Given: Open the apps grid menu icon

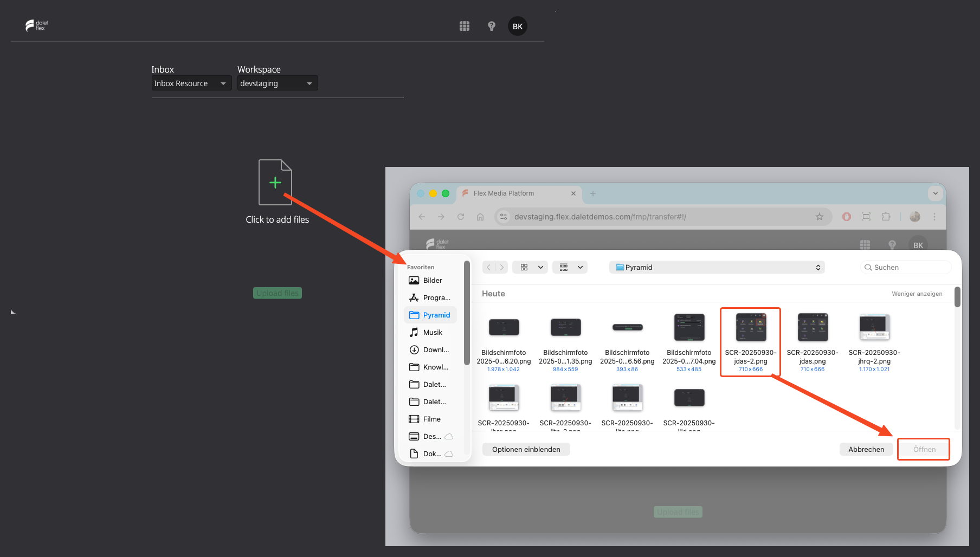Looking at the screenshot, I should (x=465, y=26).
